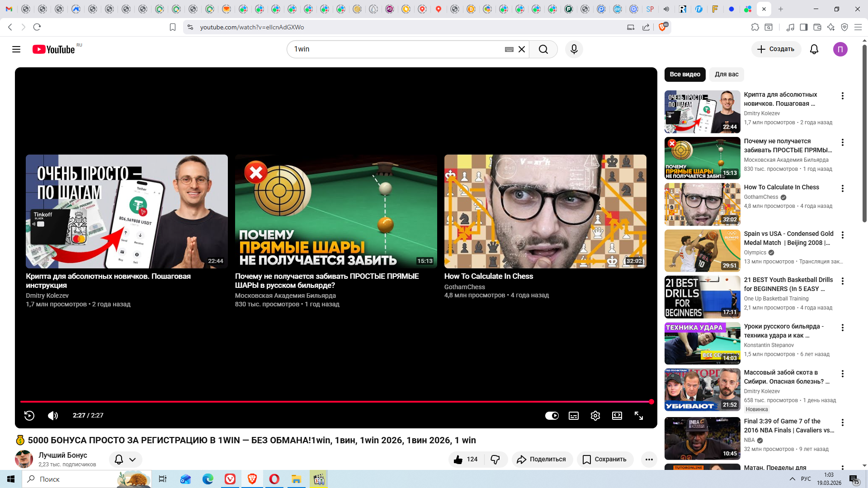Open video settings gear icon

[595, 416]
